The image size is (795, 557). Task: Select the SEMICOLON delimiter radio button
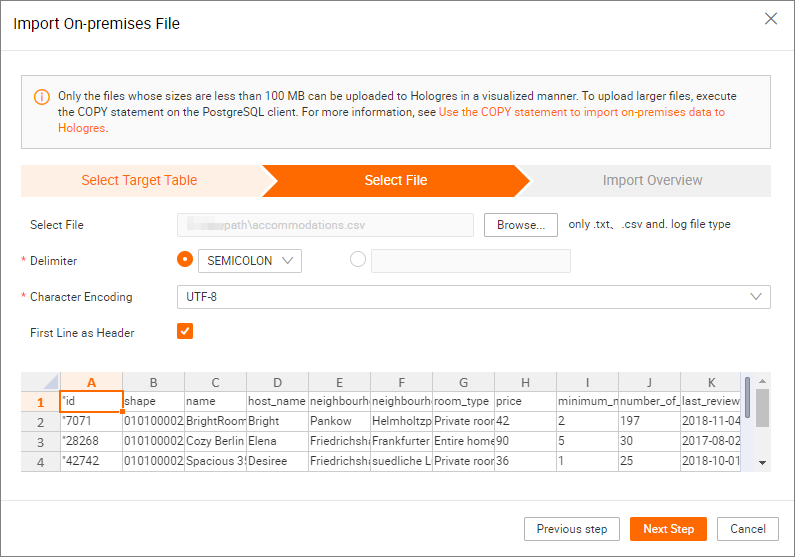tap(184, 260)
